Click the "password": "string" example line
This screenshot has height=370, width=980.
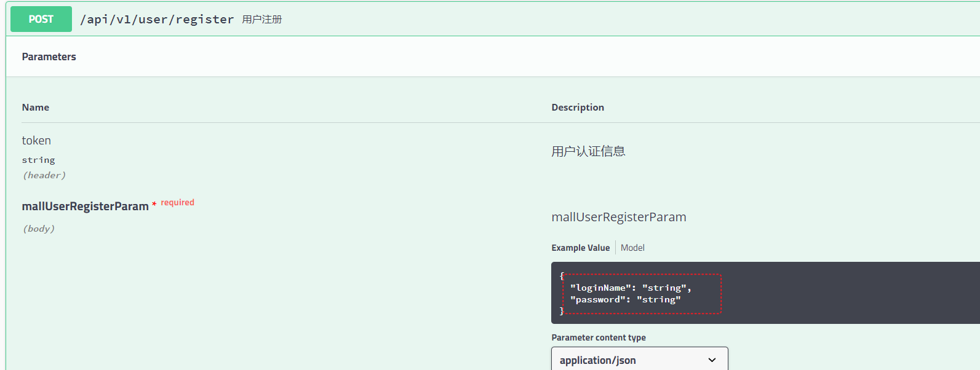(625, 299)
